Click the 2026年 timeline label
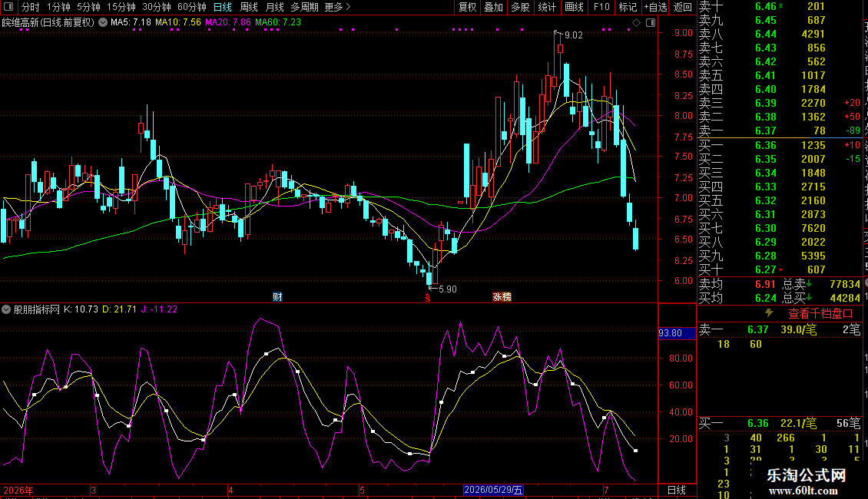The height and width of the screenshot is (499, 868). (18, 490)
